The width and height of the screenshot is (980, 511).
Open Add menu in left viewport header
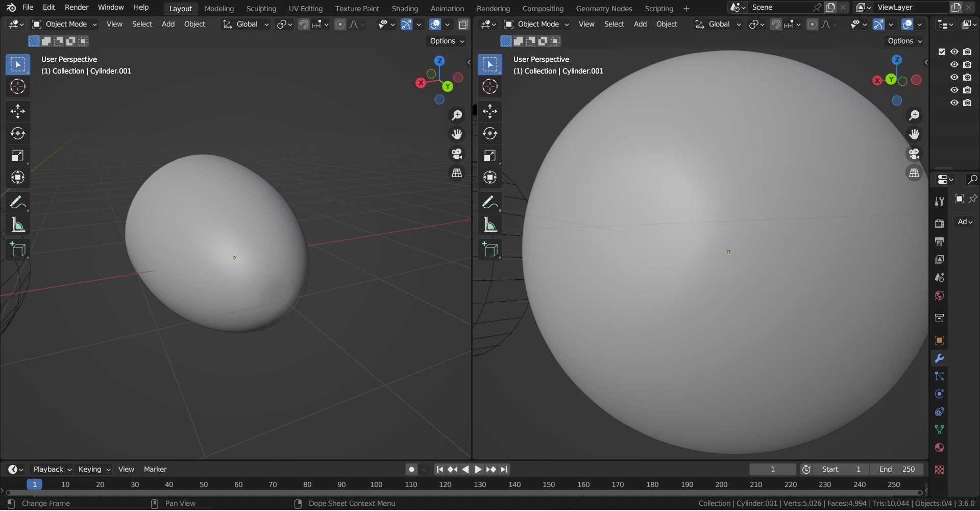[168, 24]
